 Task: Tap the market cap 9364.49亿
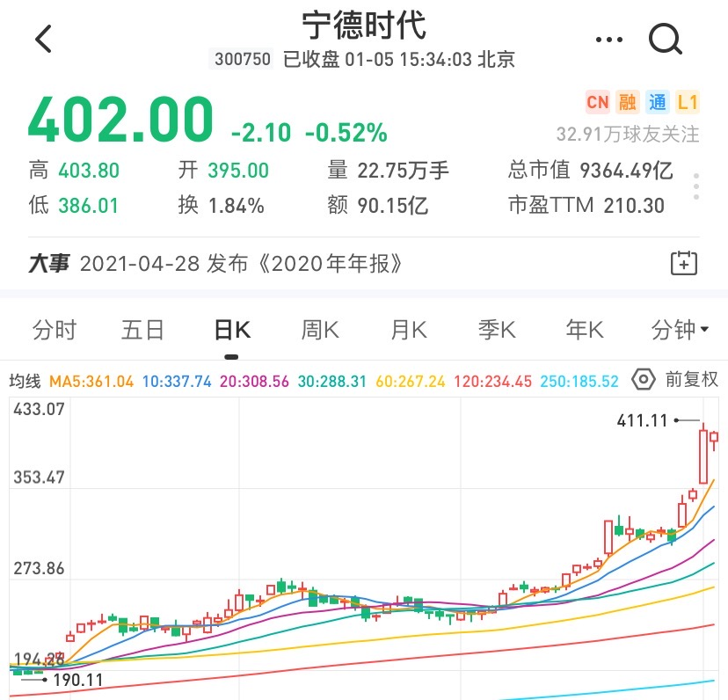(626, 171)
